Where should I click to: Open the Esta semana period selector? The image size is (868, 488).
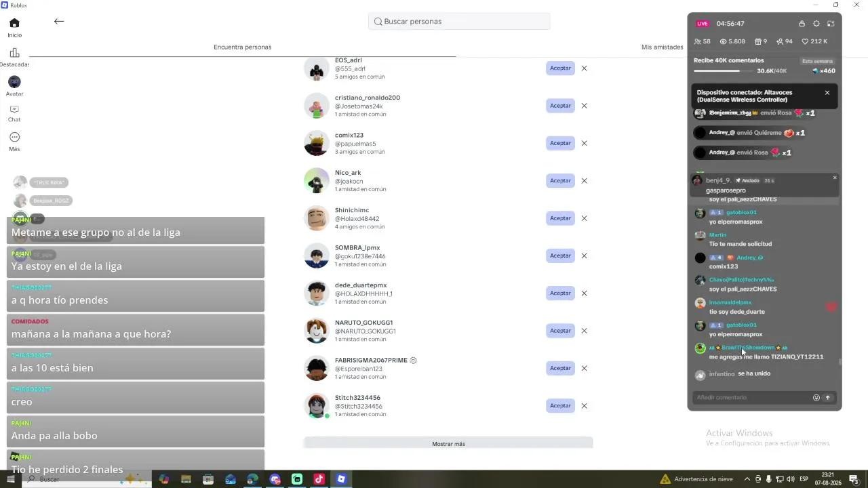click(817, 61)
